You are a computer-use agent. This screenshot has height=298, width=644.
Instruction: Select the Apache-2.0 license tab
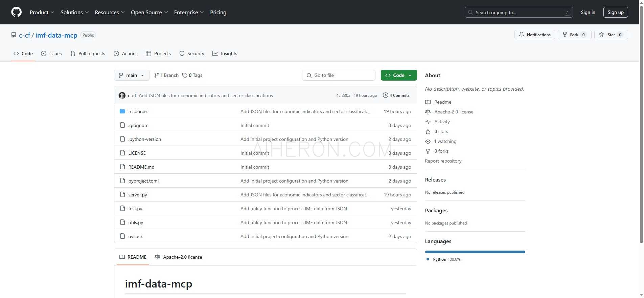[178, 257]
